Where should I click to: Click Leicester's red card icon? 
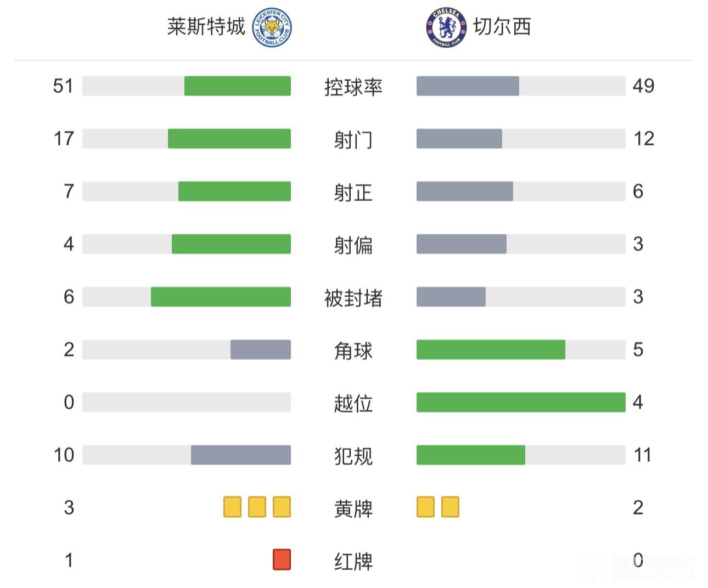tap(282, 560)
